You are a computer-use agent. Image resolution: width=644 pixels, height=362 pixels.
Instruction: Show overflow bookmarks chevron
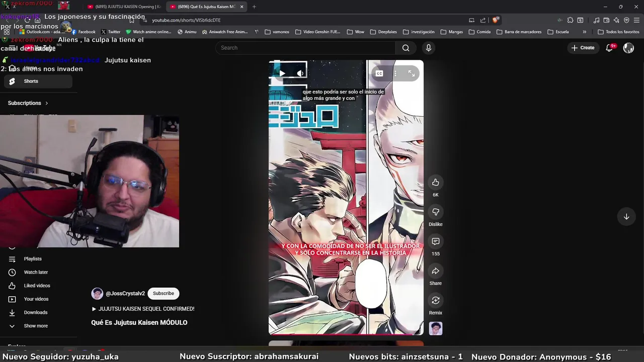(x=584, y=32)
